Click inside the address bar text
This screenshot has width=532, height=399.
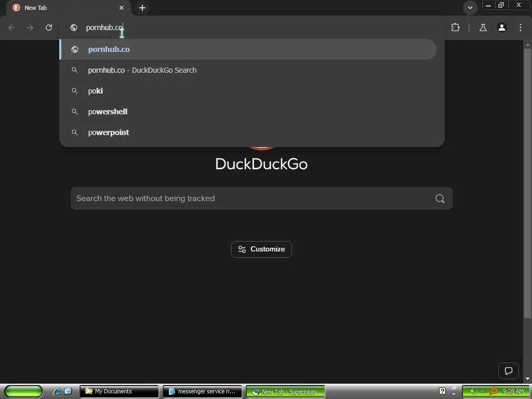[x=104, y=28]
